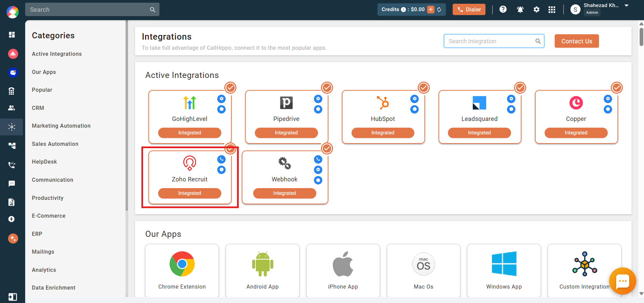Open the numbers dialpad sidebar icon

(x=12, y=91)
